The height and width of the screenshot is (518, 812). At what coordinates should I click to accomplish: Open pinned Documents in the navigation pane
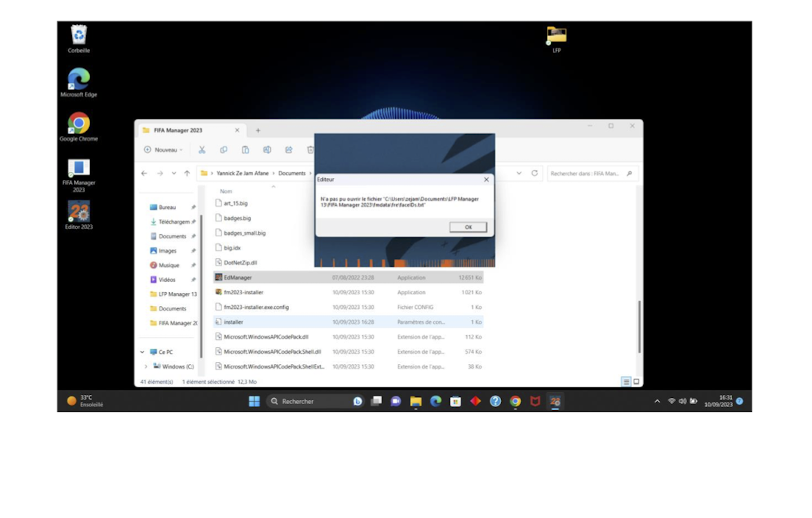(172, 236)
